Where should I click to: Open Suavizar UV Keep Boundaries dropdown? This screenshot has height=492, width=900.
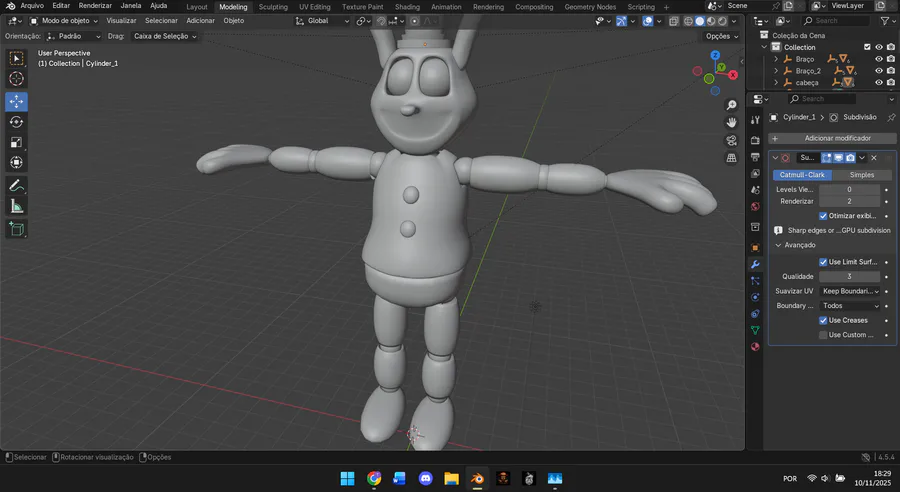coord(850,291)
